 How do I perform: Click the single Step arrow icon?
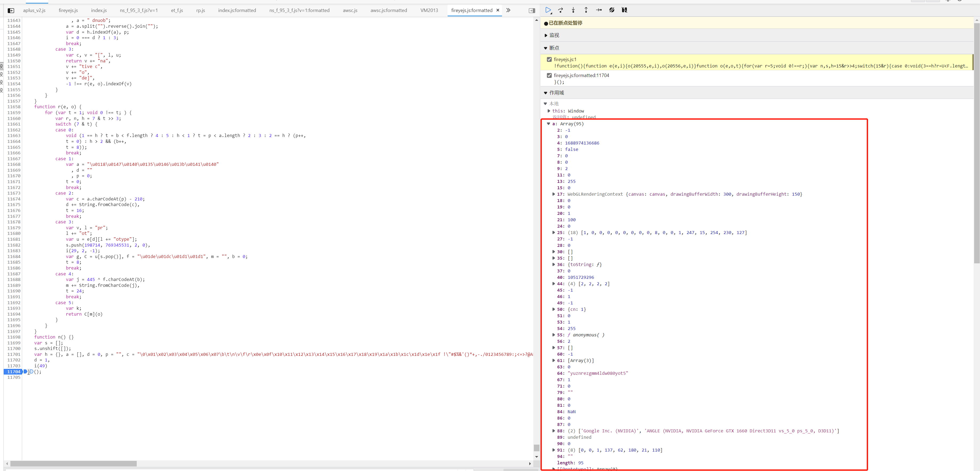599,10
